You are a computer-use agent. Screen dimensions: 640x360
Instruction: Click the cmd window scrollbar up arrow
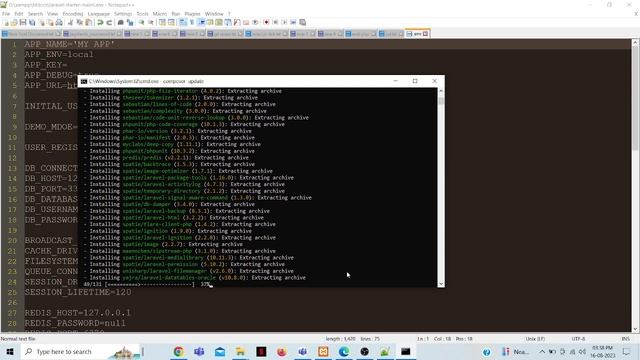click(441, 91)
